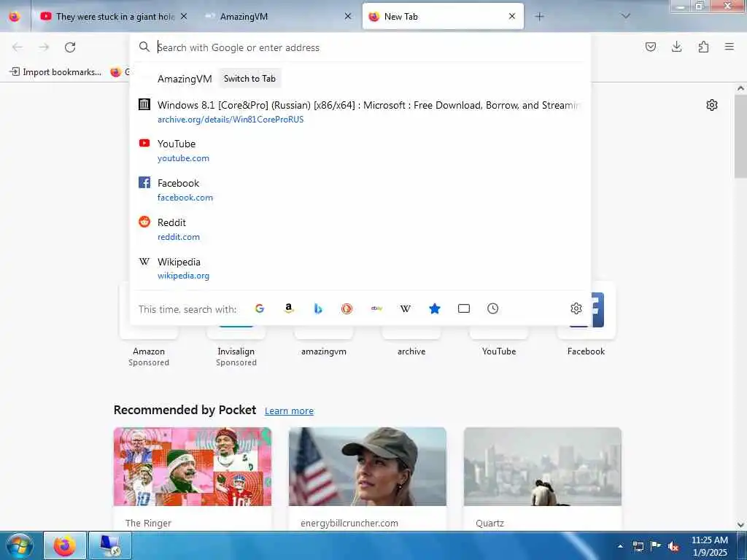This screenshot has width=747, height=560.
Task: Search this time with Wikipedia icon
Action: tap(406, 308)
